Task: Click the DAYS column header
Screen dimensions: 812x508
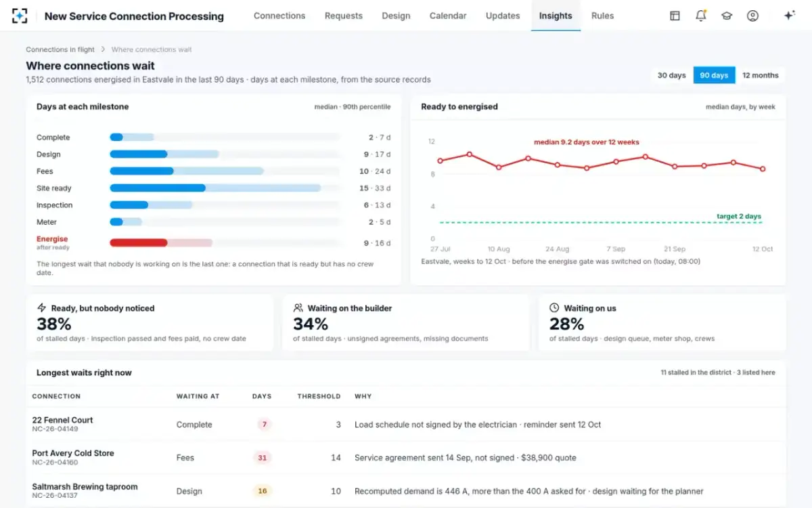Action: 262,396
